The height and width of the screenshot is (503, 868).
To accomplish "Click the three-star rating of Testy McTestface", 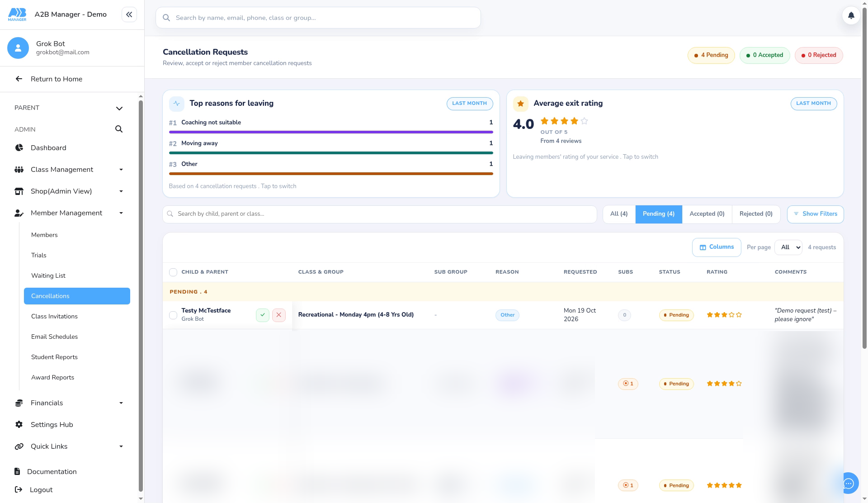I will coord(724,315).
